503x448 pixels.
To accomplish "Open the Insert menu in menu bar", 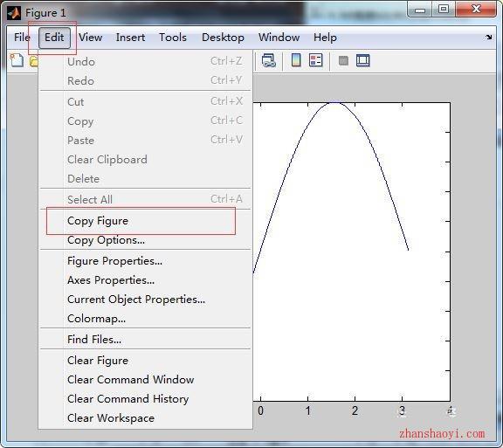I will click(130, 38).
